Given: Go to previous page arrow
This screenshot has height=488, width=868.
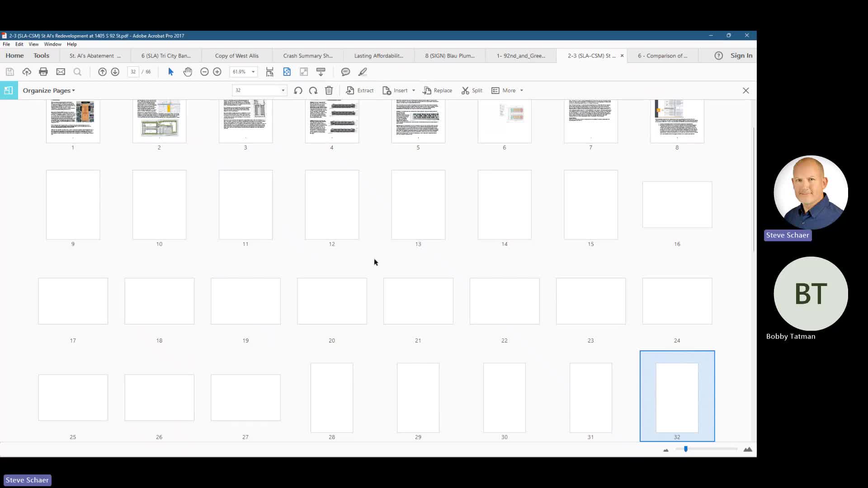Looking at the screenshot, I should [102, 72].
